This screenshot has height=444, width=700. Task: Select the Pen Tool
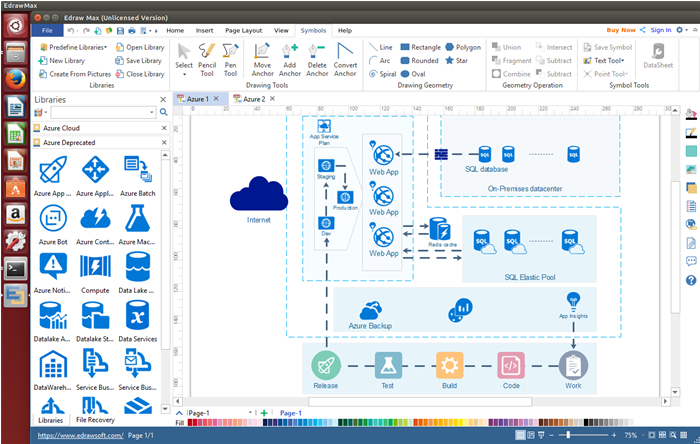coord(231,60)
